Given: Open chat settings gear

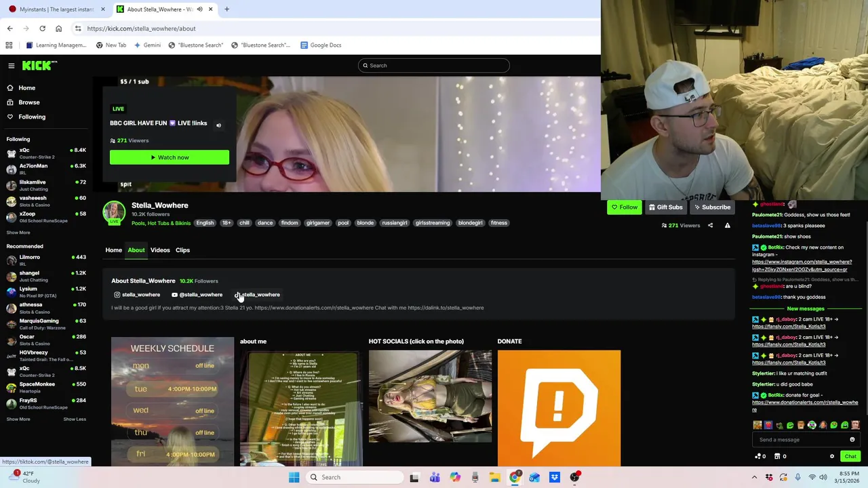Looking at the screenshot, I should pos(832,456).
